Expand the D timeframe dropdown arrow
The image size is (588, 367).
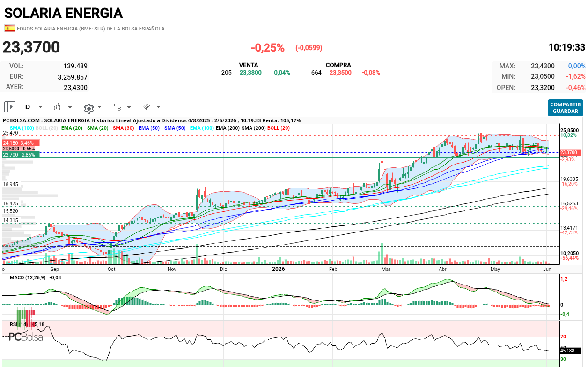click(x=40, y=107)
